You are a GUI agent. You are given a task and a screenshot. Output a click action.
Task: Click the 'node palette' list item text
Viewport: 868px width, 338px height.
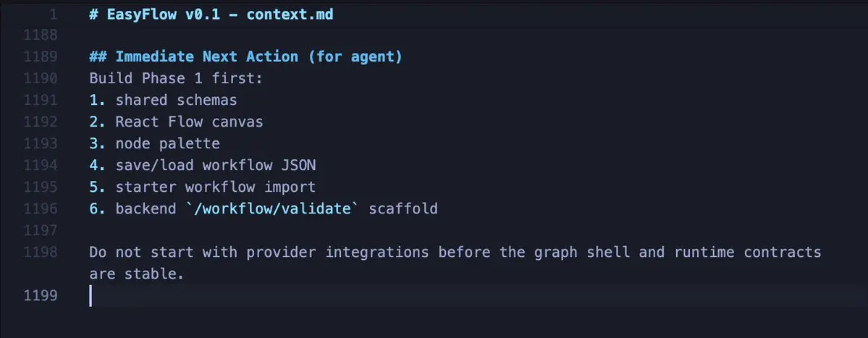click(167, 144)
